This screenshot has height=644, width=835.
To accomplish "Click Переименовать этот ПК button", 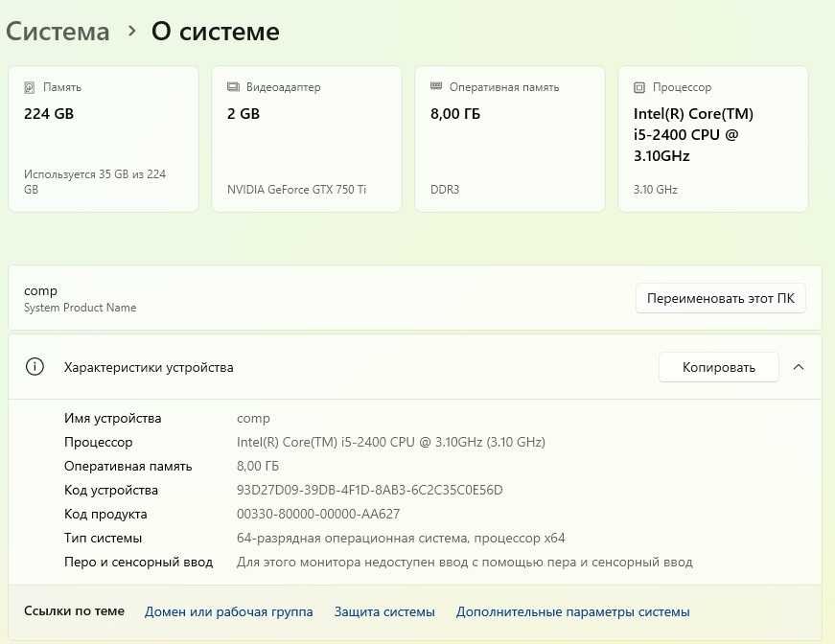I will click(720, 298).
